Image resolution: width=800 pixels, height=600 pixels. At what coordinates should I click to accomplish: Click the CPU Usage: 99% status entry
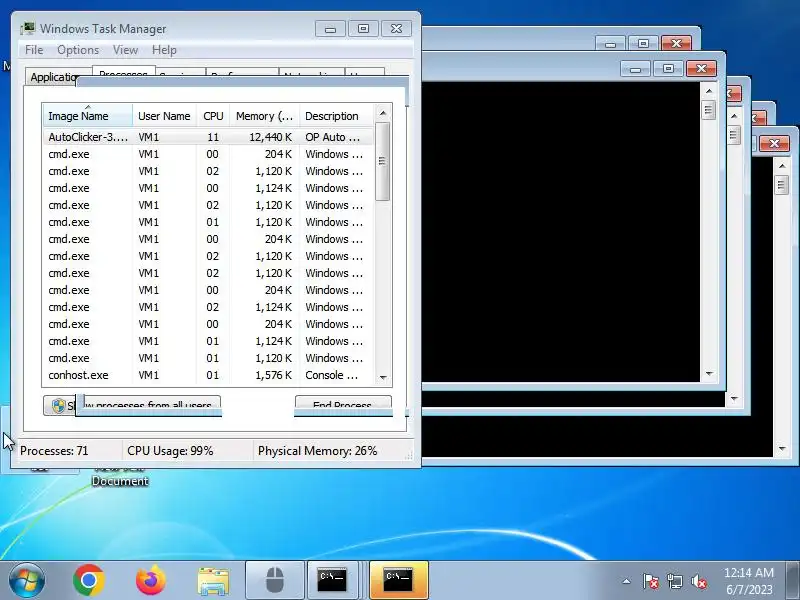pos(170,451)
